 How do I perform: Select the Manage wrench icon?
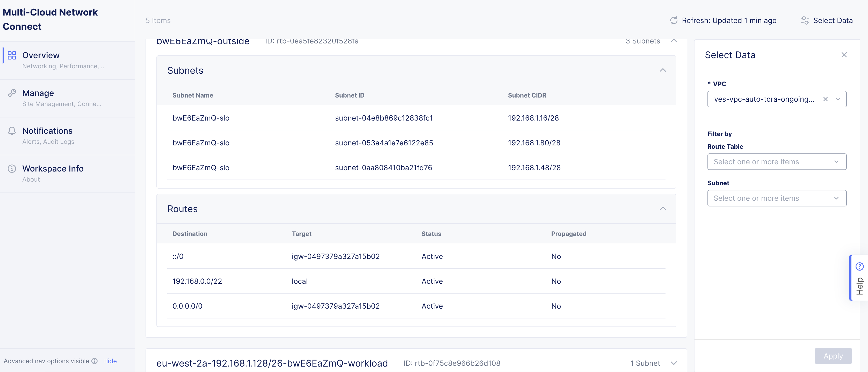[12, 93]
